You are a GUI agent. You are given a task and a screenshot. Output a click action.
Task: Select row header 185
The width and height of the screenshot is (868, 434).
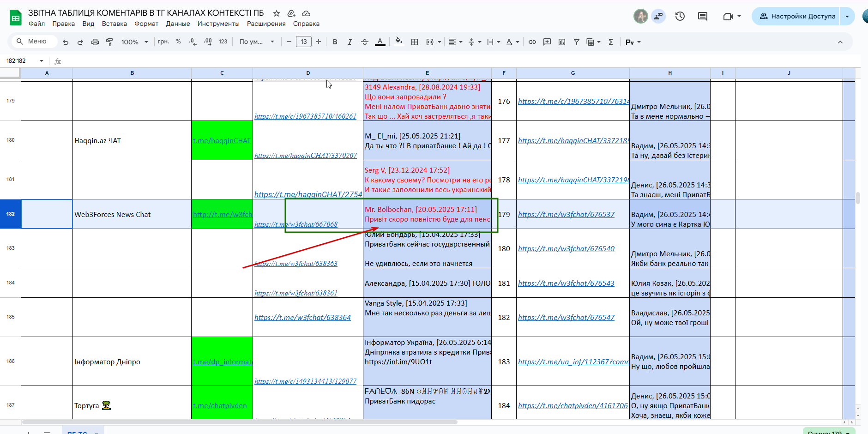(x=11, y=317)
